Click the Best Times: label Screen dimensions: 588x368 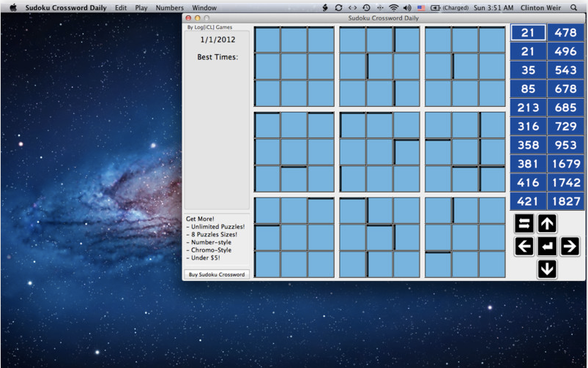coord(217,57)
